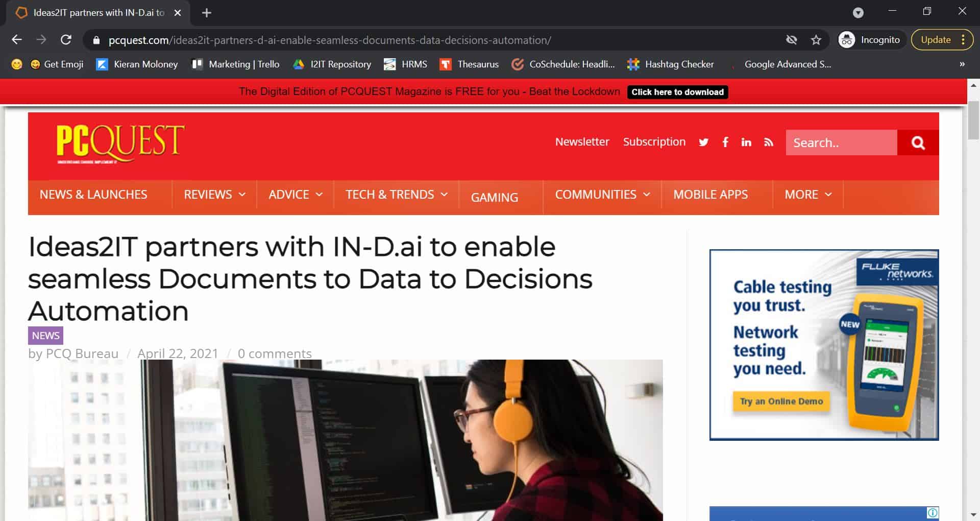Click the search magnifier button
Viewport: 980px width, 521px height.
(x=917, y=143)
